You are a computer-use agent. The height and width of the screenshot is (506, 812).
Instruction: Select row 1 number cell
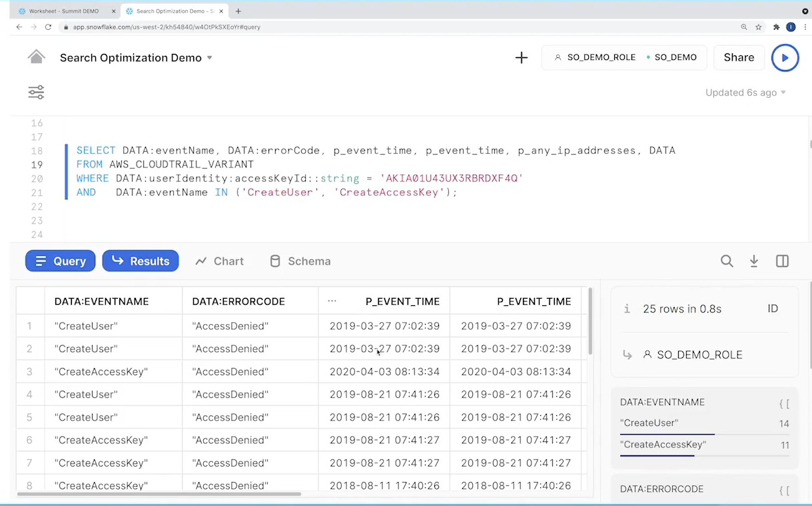[x=30, y=326]
